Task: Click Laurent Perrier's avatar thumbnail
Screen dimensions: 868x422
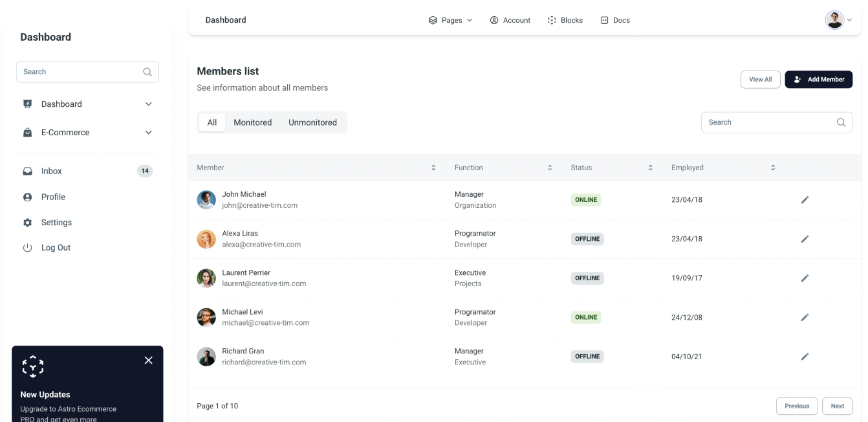Action: point(206,278)
